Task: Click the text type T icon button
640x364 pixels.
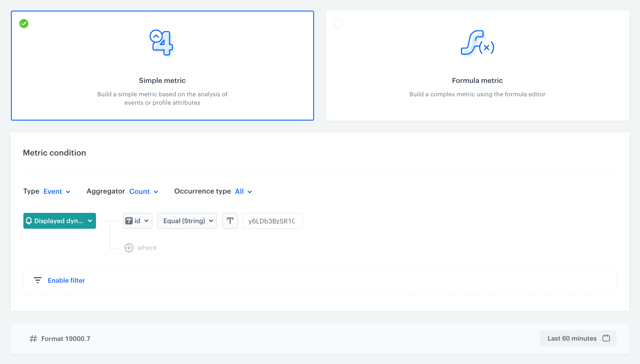Action: [x=230, y=221]
